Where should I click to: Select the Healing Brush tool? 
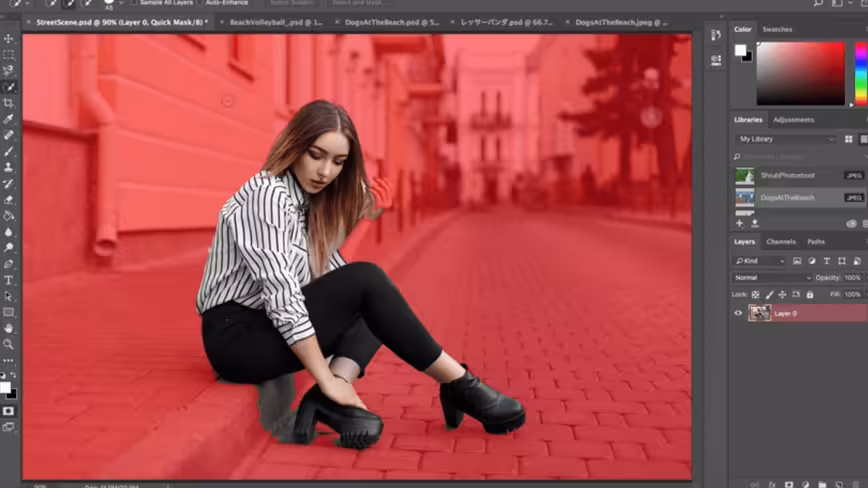(x=8, y=135)
